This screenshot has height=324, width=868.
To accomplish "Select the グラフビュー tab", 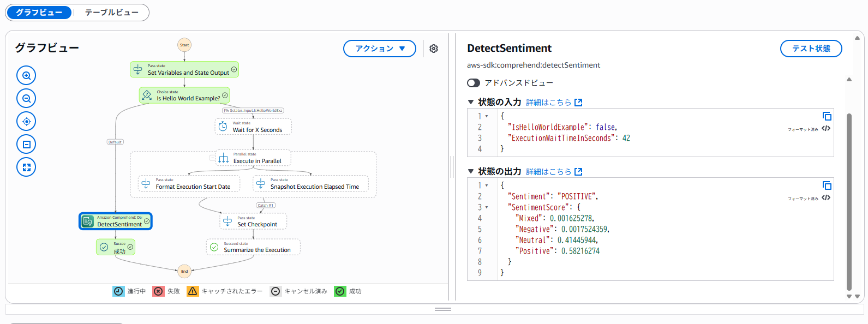I will pos(39,12).
